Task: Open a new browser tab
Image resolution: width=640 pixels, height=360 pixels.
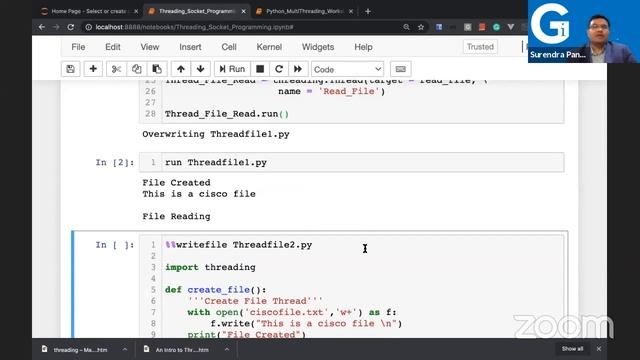Action: coord(368,11)
